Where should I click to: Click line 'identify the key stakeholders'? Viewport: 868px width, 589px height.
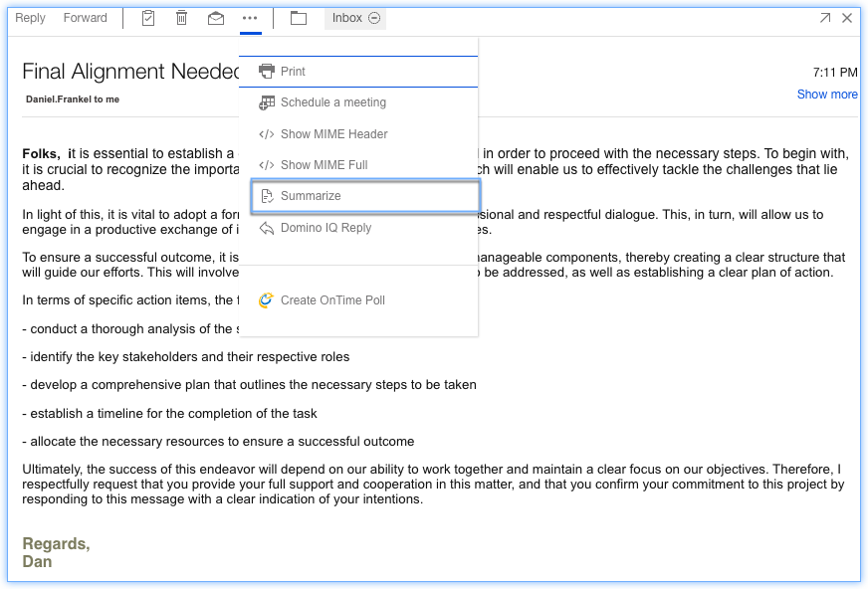[186, 357]
